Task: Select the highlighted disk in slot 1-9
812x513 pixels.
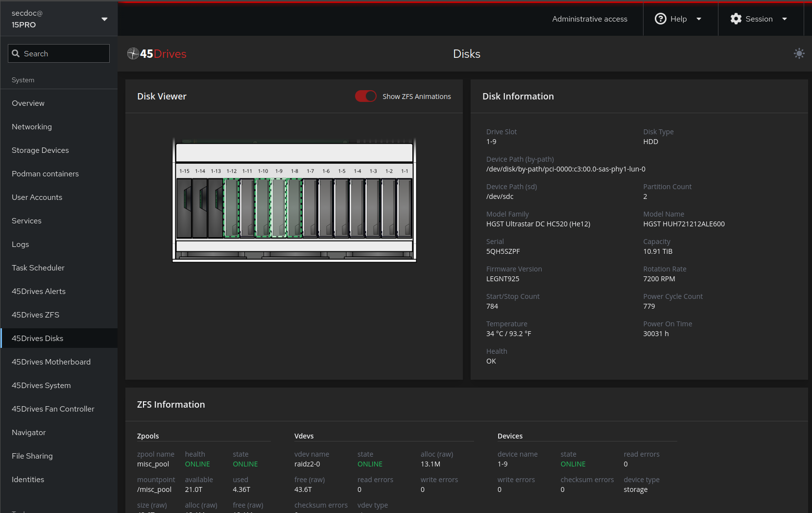Action: (x=279, y=208)
